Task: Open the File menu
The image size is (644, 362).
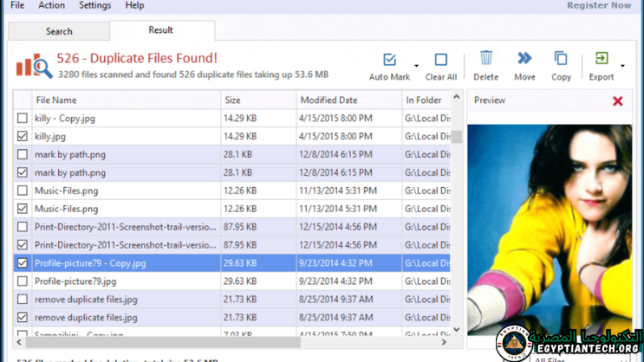Action: click(x=17, y=5)
